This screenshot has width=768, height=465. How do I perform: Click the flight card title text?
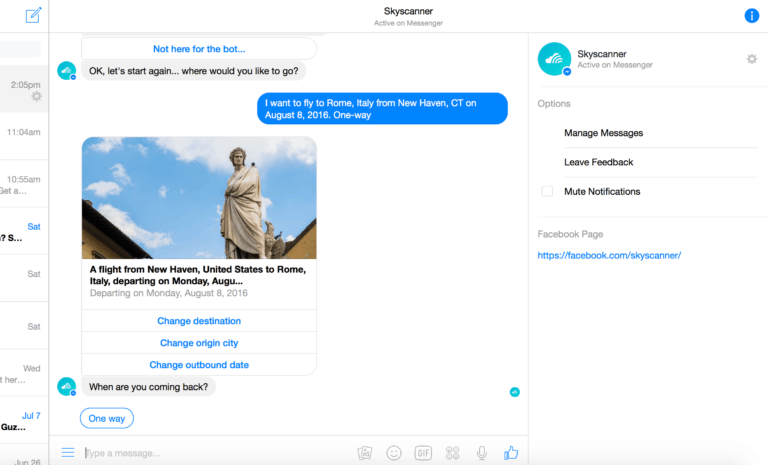tap(198, 275)
